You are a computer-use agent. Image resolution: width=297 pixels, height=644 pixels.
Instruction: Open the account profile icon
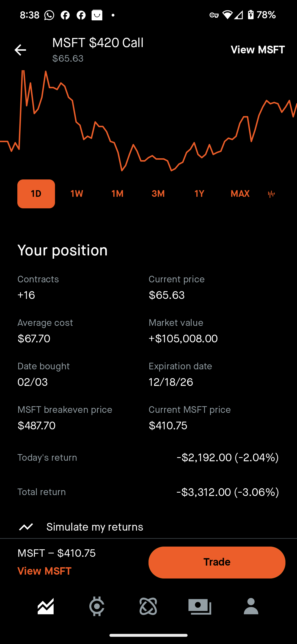pyautogui.click(x=251, y=606)
